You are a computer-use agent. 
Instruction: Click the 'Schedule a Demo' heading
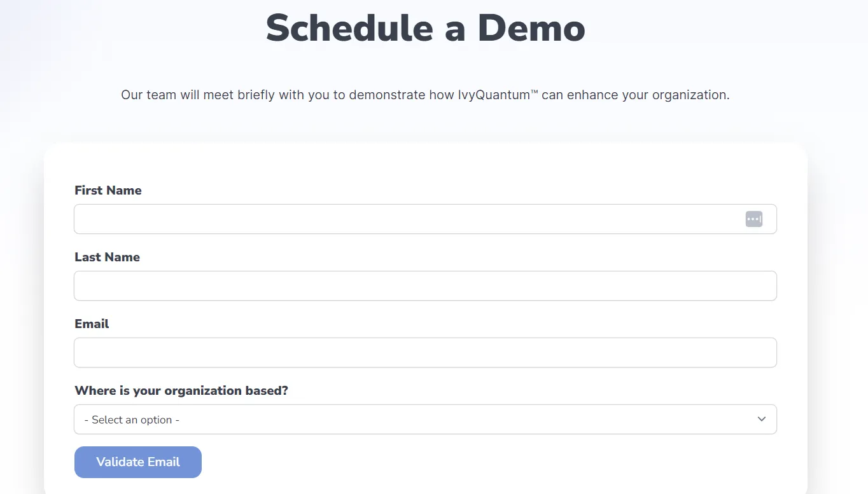click(425, 28)
